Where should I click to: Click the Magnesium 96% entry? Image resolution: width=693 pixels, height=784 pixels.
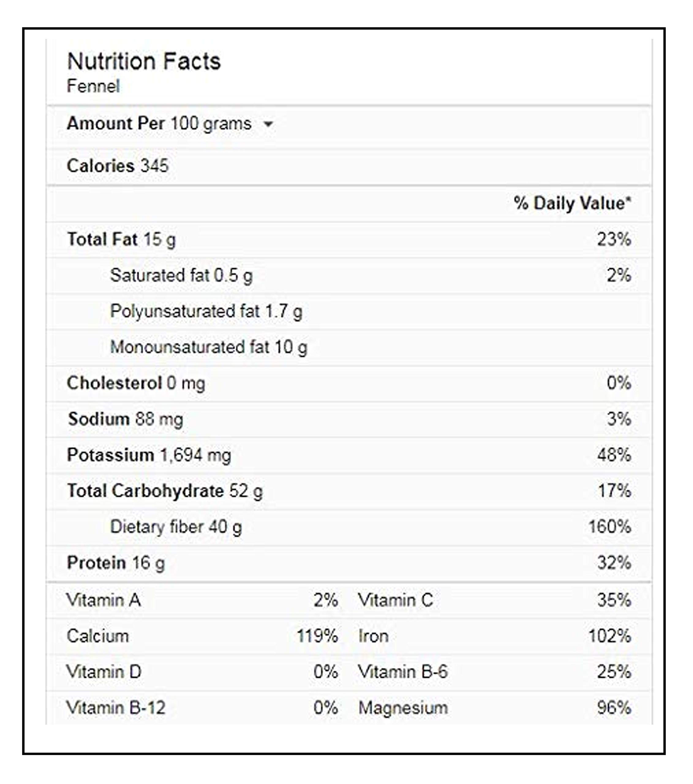495,708
